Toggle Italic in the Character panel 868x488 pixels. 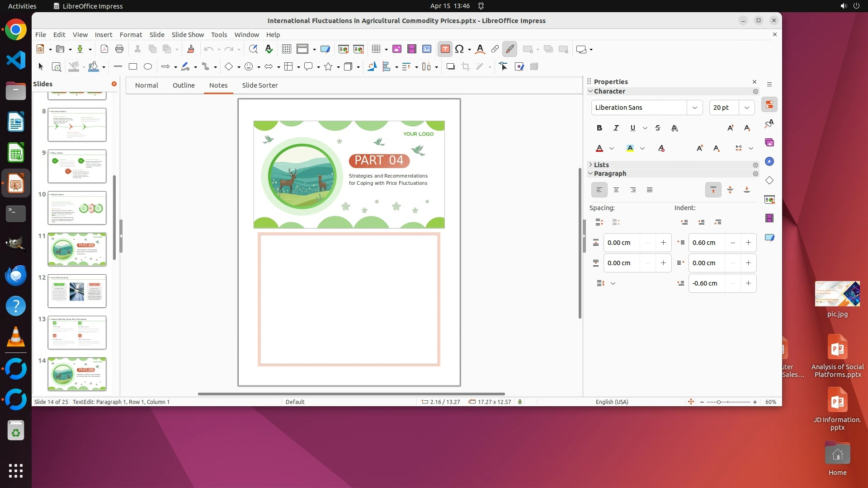point(616,128)
